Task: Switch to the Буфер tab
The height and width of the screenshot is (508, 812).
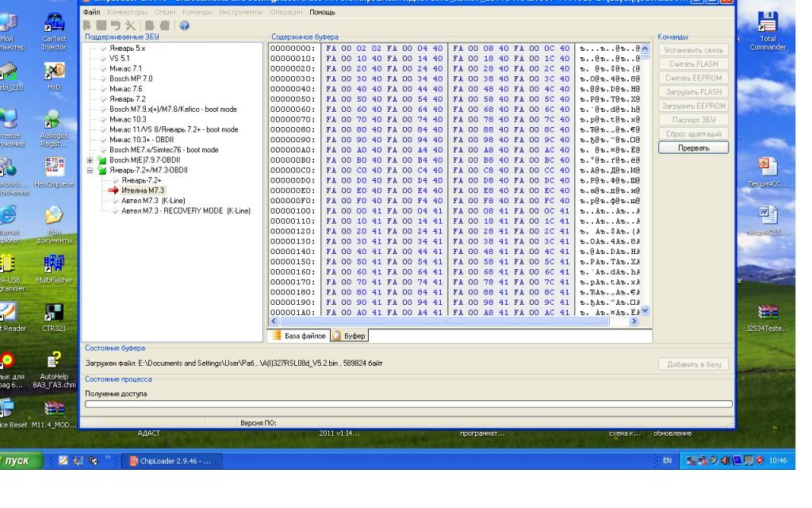Action: tap(353, 336)
